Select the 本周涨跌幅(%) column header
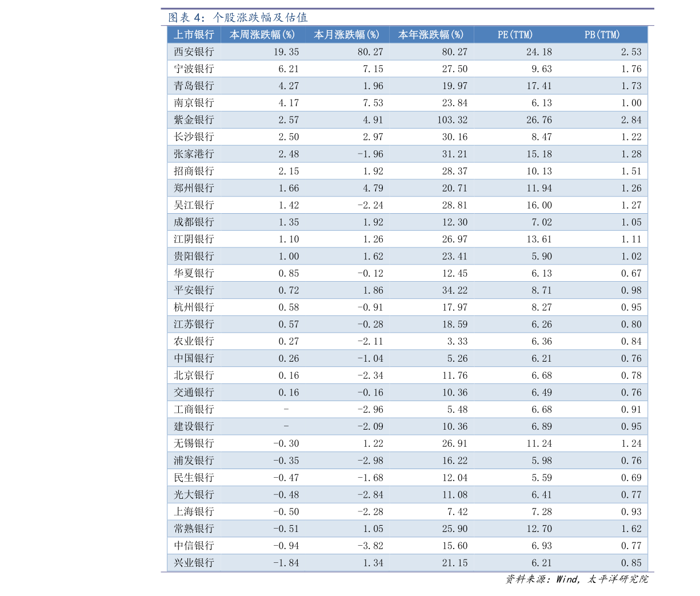This screenshot has width=700, height=596. 262,35
